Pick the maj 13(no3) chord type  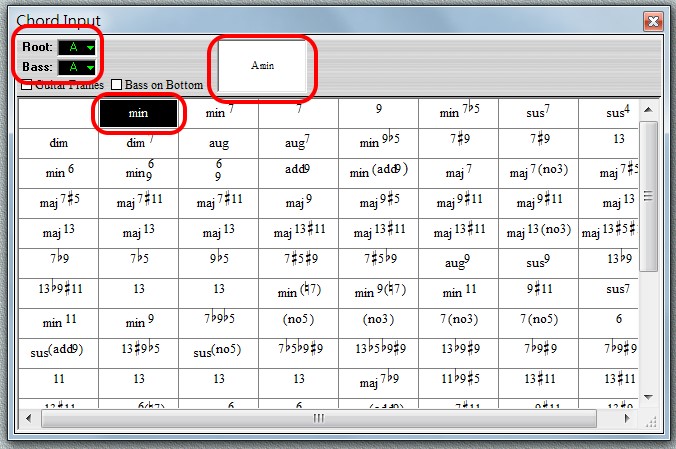538,233
